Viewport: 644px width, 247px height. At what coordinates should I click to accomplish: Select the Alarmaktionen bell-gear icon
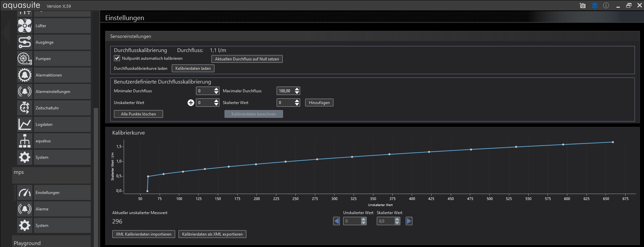point(25,75)
